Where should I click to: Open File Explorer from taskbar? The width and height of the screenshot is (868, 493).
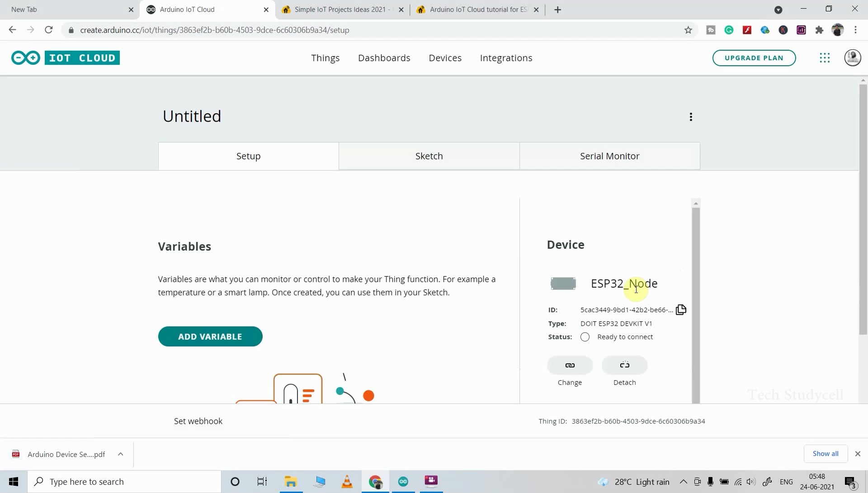291,482
